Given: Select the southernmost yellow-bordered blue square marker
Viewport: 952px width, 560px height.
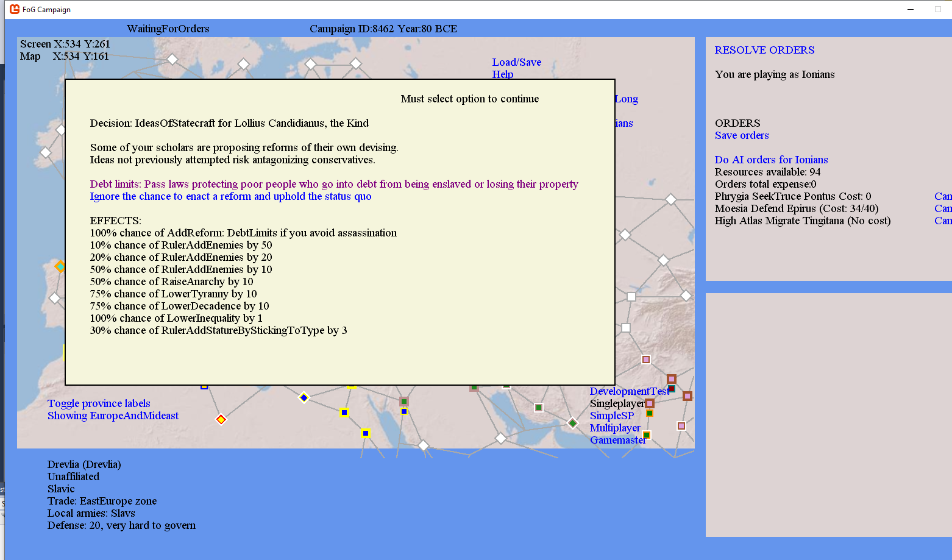Looking at the screenshot, I should [365, 433].
